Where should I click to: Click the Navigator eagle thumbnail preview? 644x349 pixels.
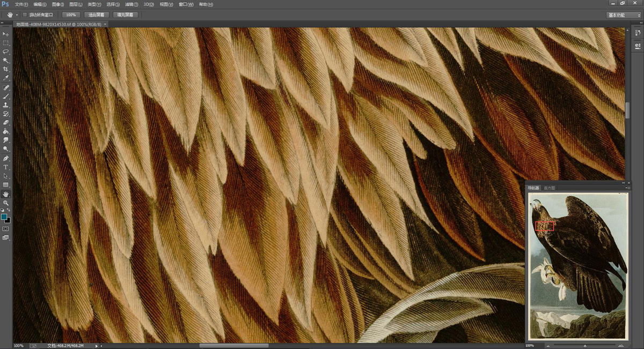click(x=578, y=266)
